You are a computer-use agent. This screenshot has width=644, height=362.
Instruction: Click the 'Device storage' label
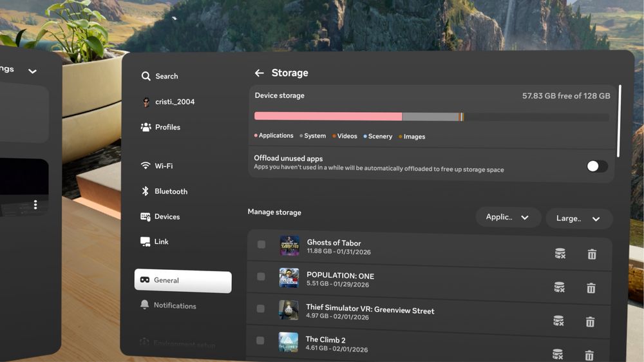[x=279, y=95]
